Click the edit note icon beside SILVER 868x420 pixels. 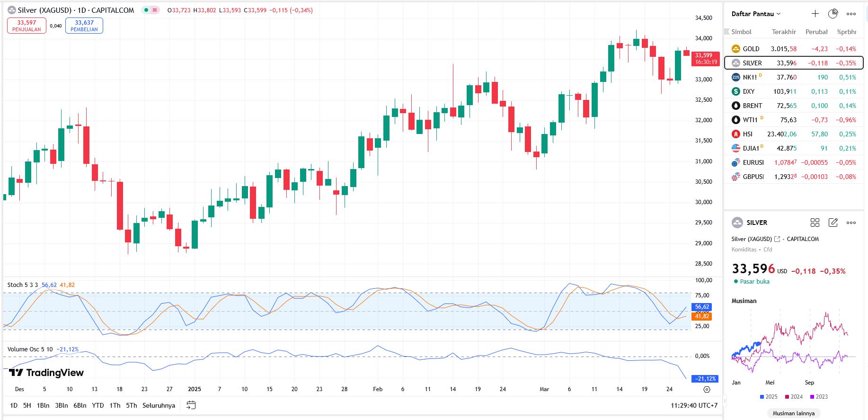[x=833, y=223]
